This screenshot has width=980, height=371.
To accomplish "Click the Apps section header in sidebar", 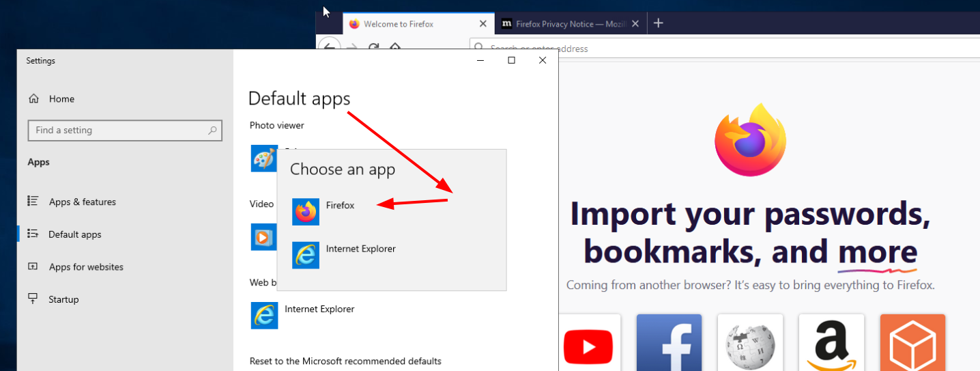I will (x=39, y=163).
